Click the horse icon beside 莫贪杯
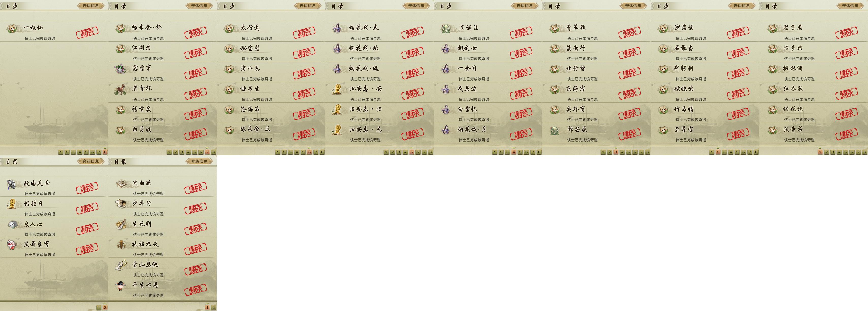Viewport: 868px width, 311px height. click(x=120, y=89)
